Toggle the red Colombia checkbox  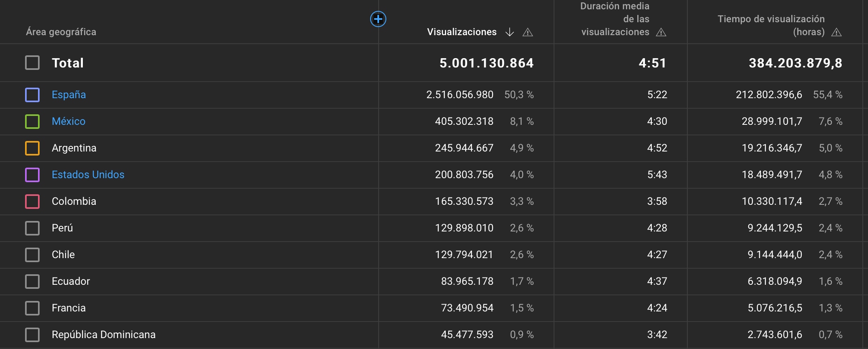[x=32, y=202]
